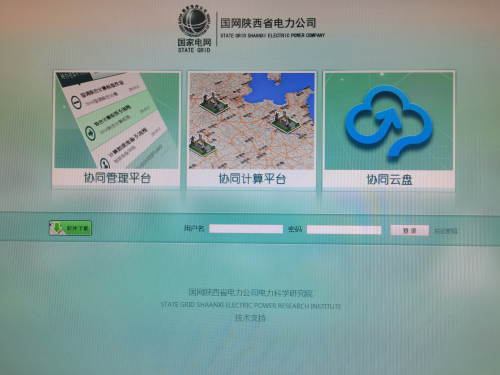Click the 协同云盘 caption label
Viewport: 500px width, 375px height.
[x=389, y=180]
